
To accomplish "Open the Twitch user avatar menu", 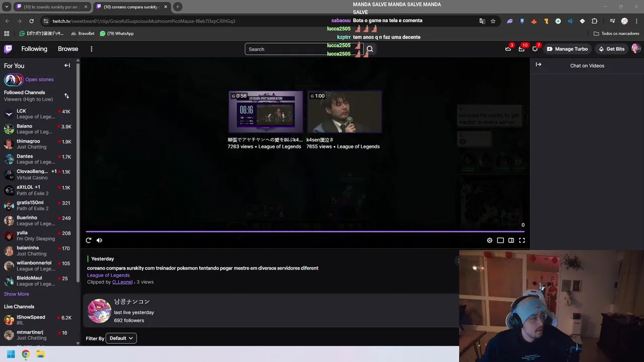I will point(636,49).
